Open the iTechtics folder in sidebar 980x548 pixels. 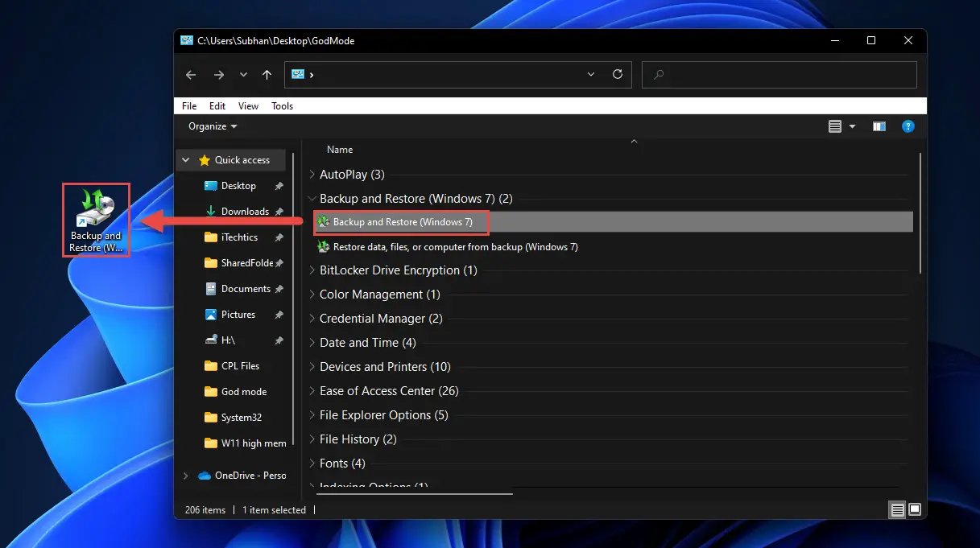point(239,237)
